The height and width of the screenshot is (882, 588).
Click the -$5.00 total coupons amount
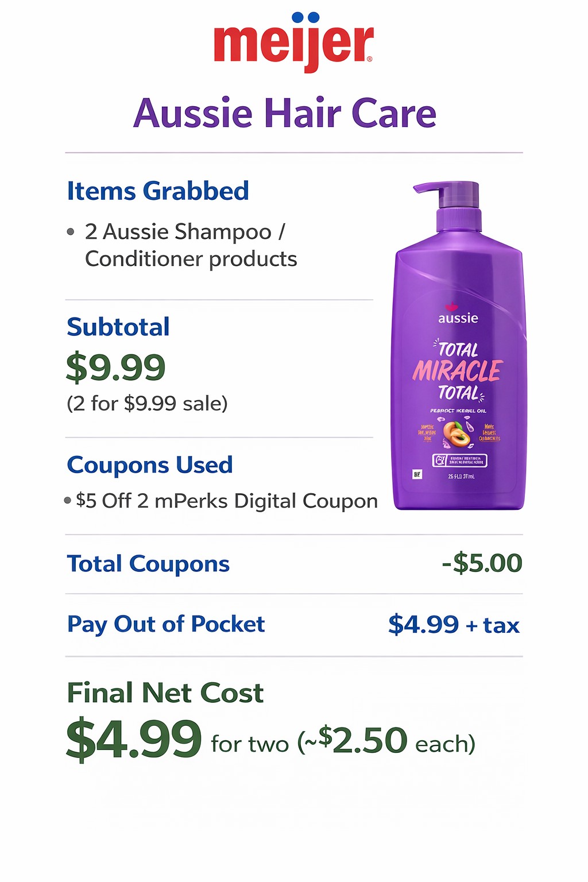pyautogui.click(x=482, y=563)
